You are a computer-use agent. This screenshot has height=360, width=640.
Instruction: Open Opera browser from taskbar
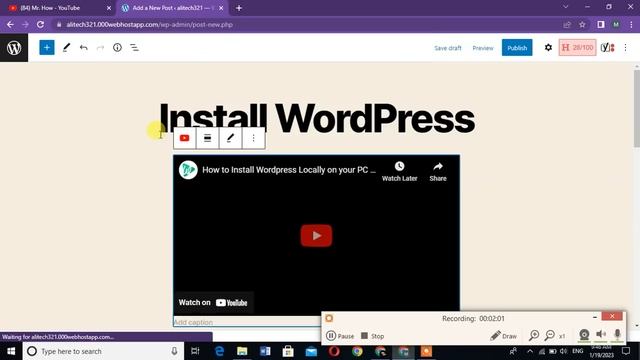point(334,351)
